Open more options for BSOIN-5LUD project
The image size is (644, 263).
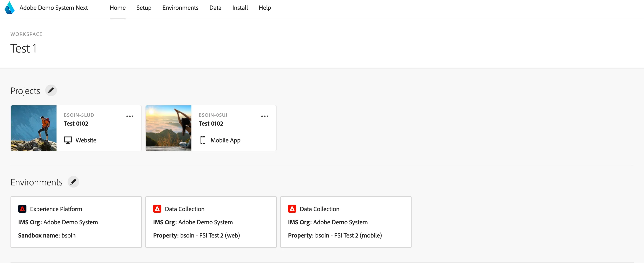(130, 116)
